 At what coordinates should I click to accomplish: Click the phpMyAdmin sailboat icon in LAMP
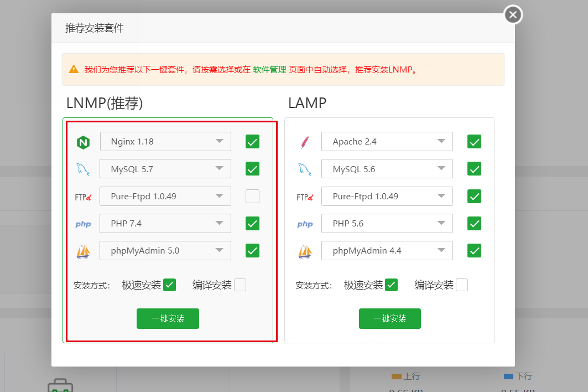305,251
